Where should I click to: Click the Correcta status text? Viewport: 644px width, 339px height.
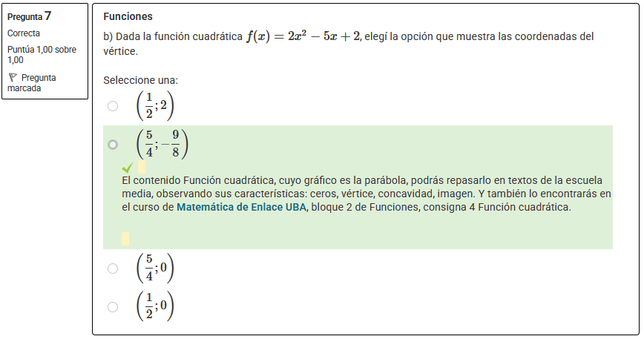pos(24,33)
